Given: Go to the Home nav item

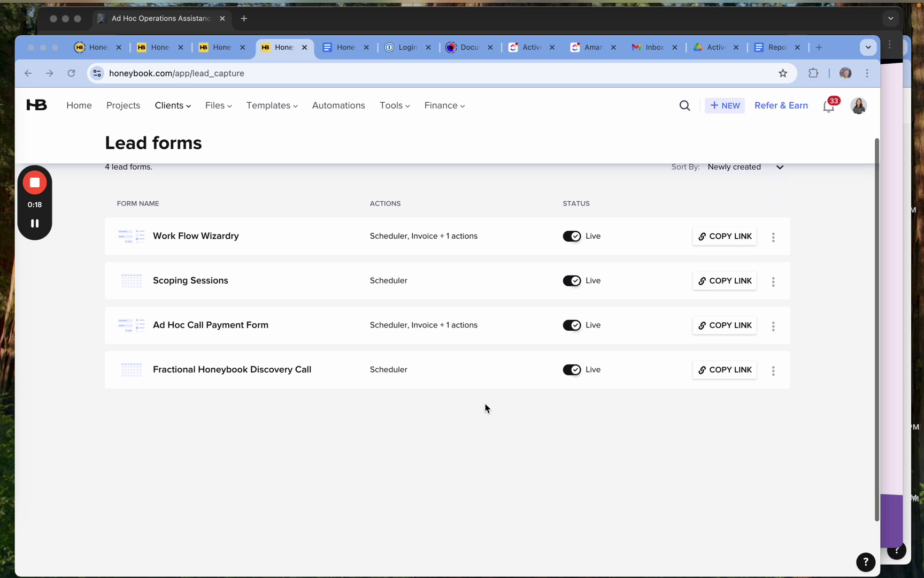Looking at the screenshot, I should [x=79, y=105].
